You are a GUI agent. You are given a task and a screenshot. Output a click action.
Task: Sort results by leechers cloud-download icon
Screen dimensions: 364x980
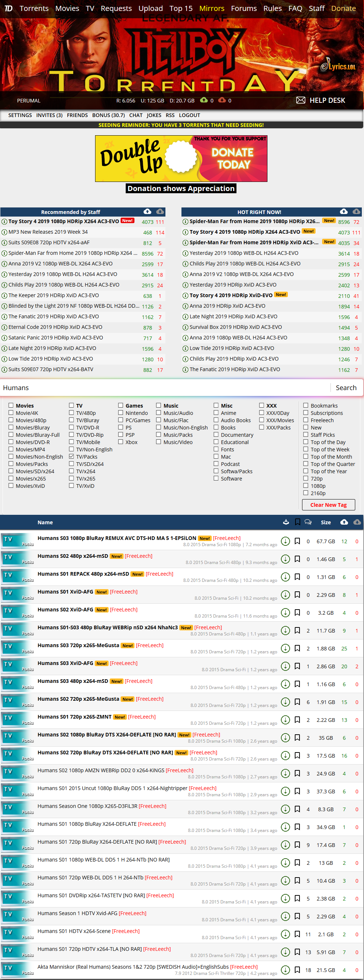(x=357, y=522)
